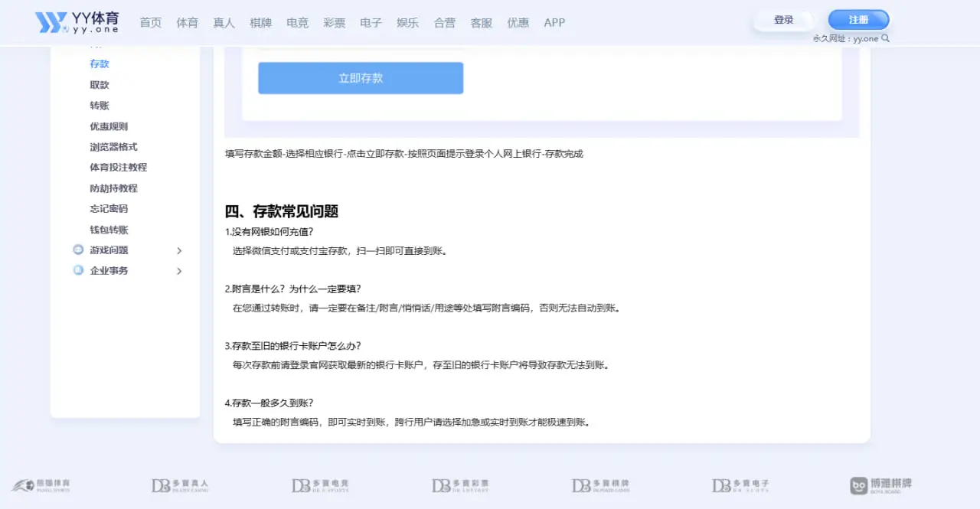Switch to the 电竞 navigation tab
Image resolution: width=980 pixels, height=509 pixels.
(x=297, y=22)
